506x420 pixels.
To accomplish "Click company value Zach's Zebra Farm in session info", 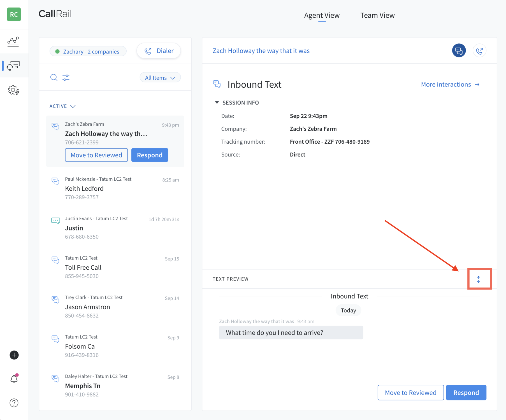I will pos(313,129).
